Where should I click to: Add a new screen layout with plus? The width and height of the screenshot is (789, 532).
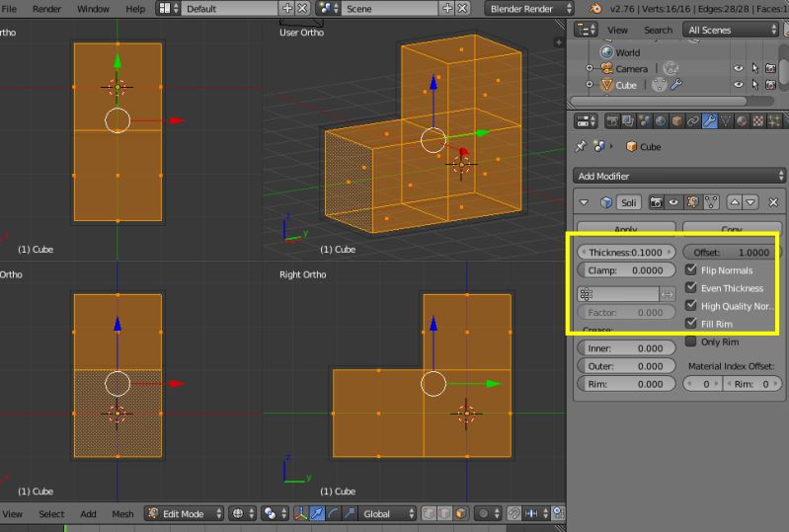click(287, 9)
